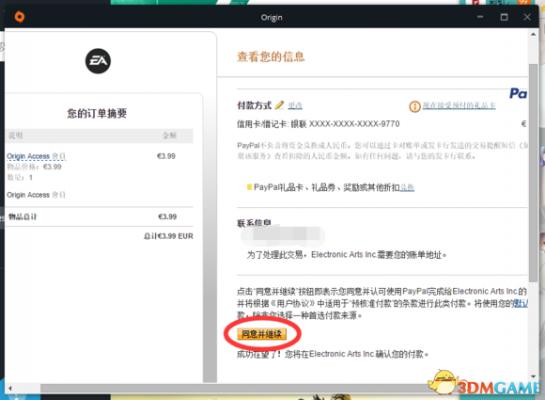Screen dimensions: 545x400
Task: Minimize the Origin window
Action: [x=480, y=17]
